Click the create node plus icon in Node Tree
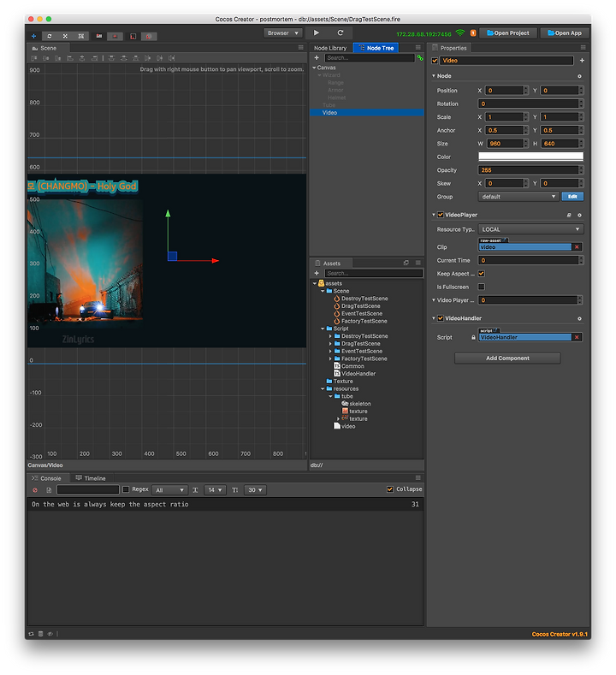The image size is (616, 675). point(317,57)
